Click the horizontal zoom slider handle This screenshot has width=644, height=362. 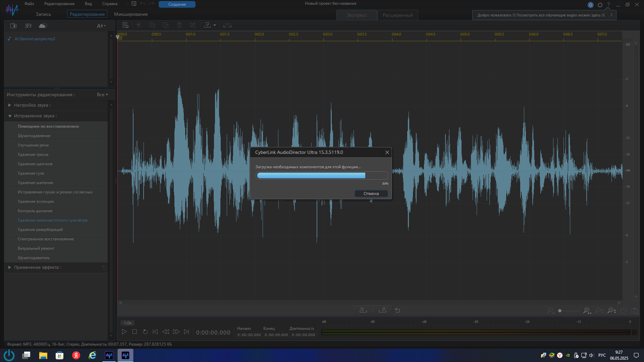click(560, 311)
